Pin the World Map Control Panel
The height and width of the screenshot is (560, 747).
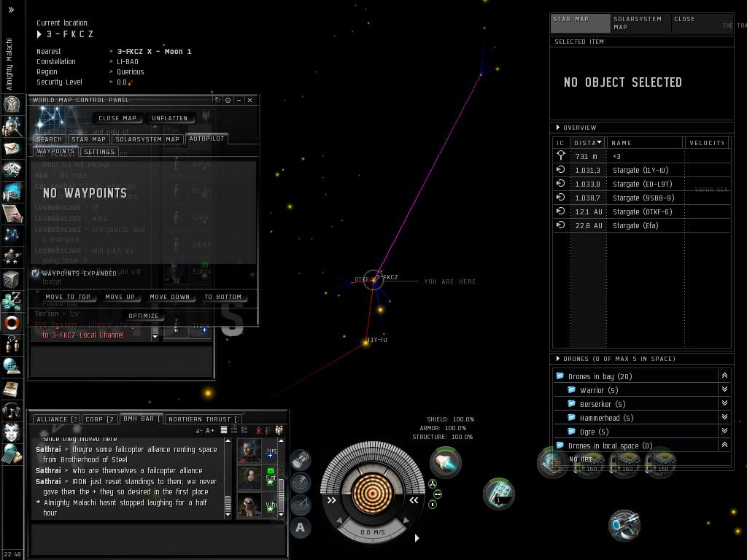[x=228, y=100]
